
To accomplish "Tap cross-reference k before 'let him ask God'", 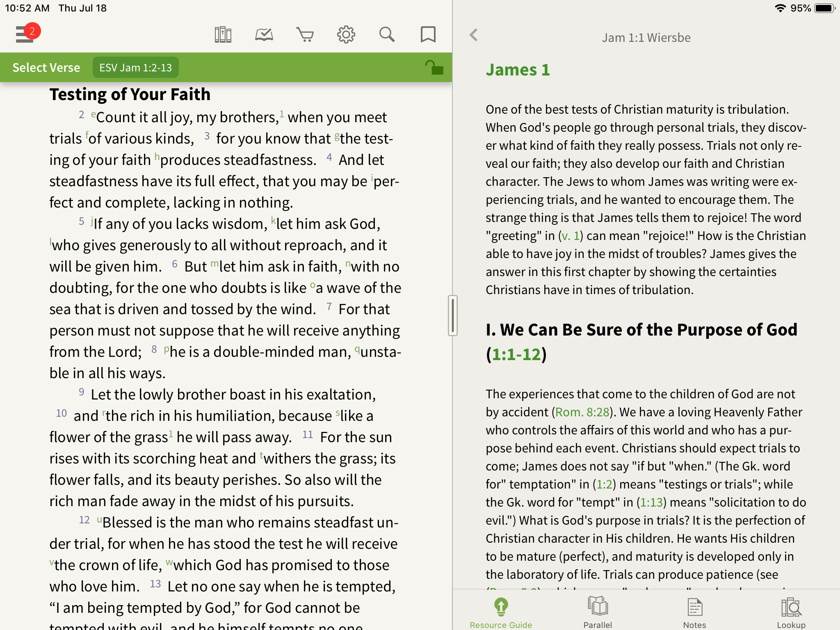I will [273, 221].
